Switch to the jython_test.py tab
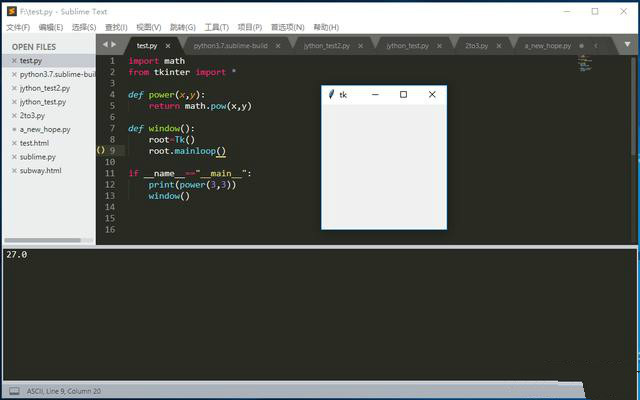The height and width of the screenshot is (400, 640). 407,46
